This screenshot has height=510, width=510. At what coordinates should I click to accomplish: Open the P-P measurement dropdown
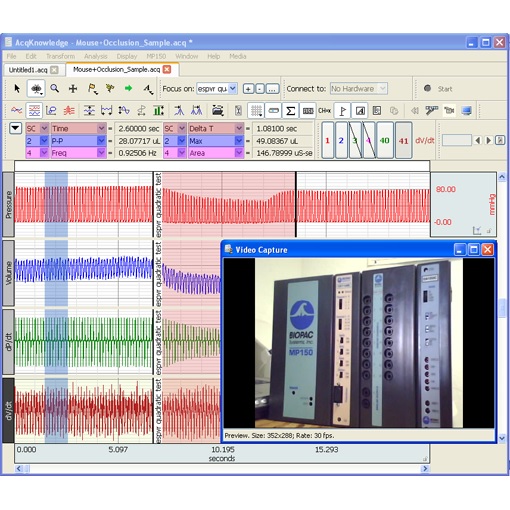pos(102,141)
